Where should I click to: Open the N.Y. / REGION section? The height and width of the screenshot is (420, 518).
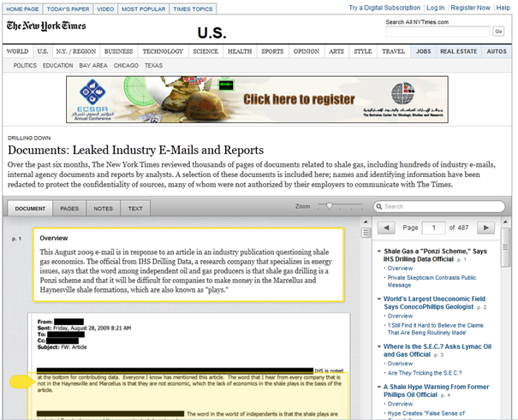coord(76,51)
